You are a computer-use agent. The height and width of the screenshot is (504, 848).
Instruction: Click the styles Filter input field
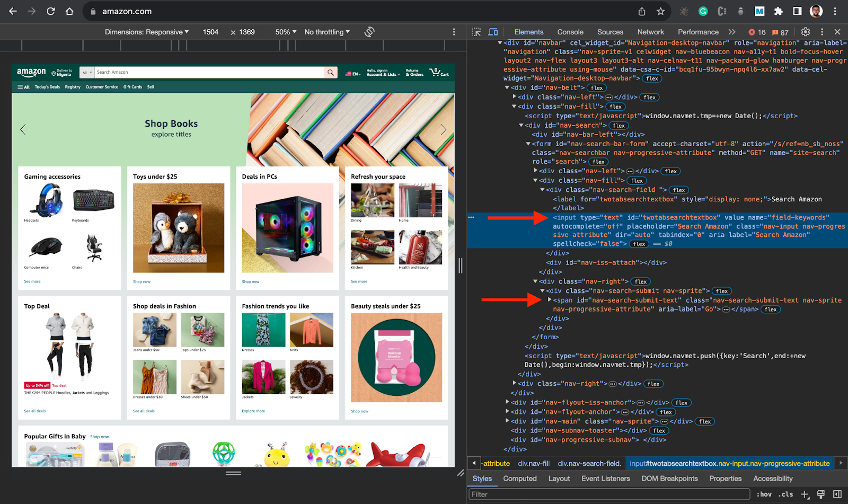[x=609, y=494]
